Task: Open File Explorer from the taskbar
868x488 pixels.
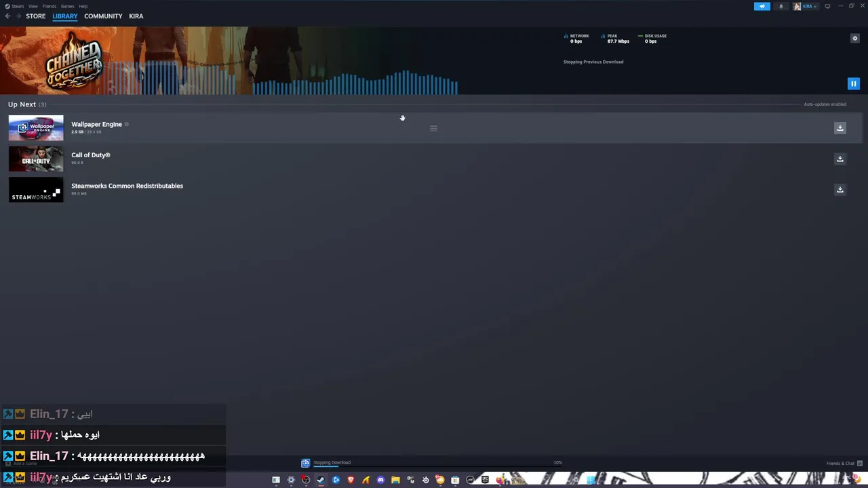Action: coord(395,480)
